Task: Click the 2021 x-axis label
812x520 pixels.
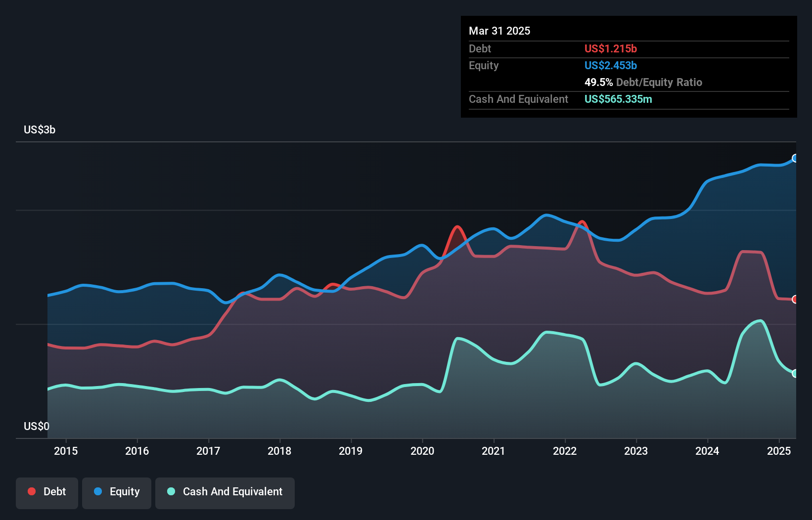Action: [493, 451]
